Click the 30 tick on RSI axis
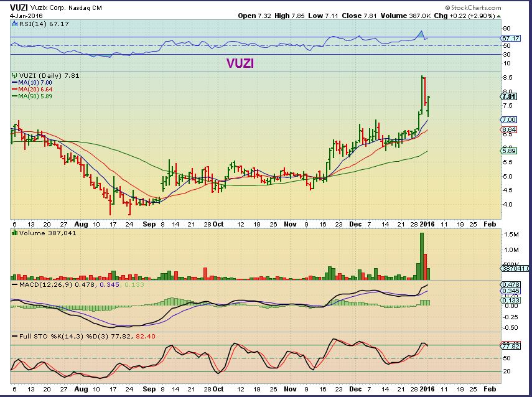 click(x=507, y=54)
